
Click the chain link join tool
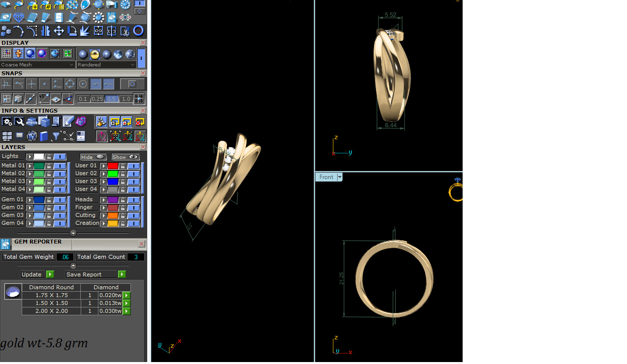coord(98,31)
